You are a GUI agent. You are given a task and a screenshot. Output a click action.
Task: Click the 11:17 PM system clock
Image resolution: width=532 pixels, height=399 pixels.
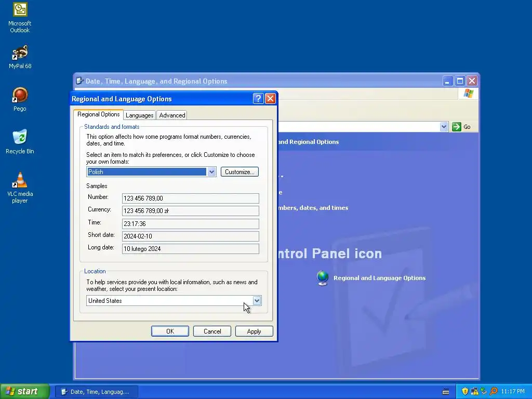click(513, 391)
